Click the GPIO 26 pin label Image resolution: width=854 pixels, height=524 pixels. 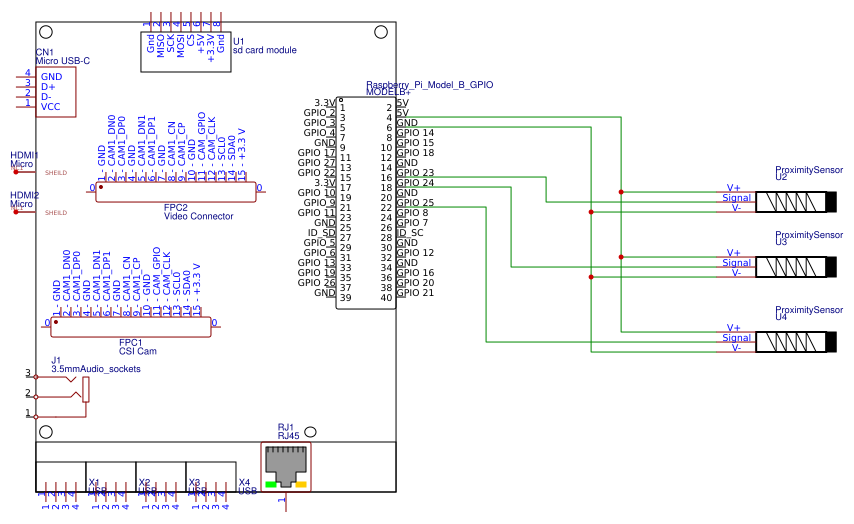coord(316,283)
